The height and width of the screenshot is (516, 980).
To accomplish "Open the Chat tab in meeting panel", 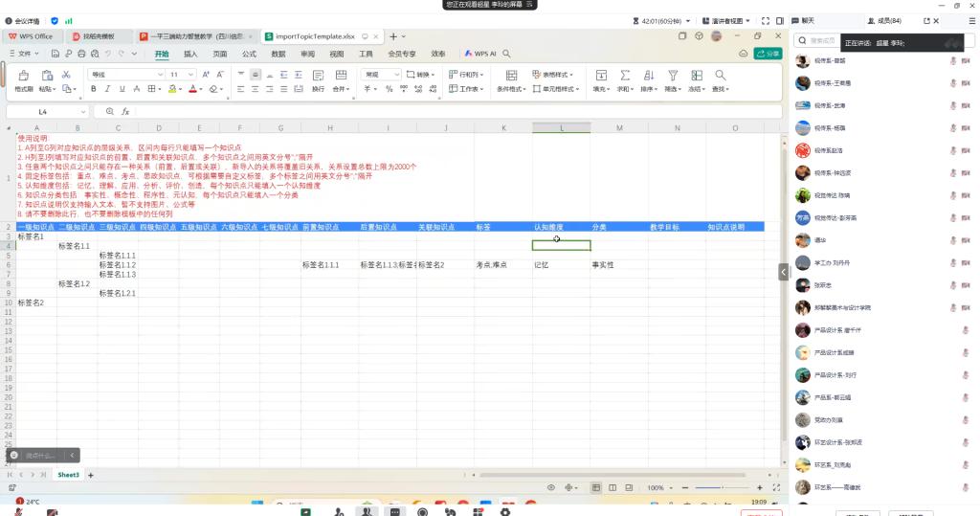I will 804,21.
